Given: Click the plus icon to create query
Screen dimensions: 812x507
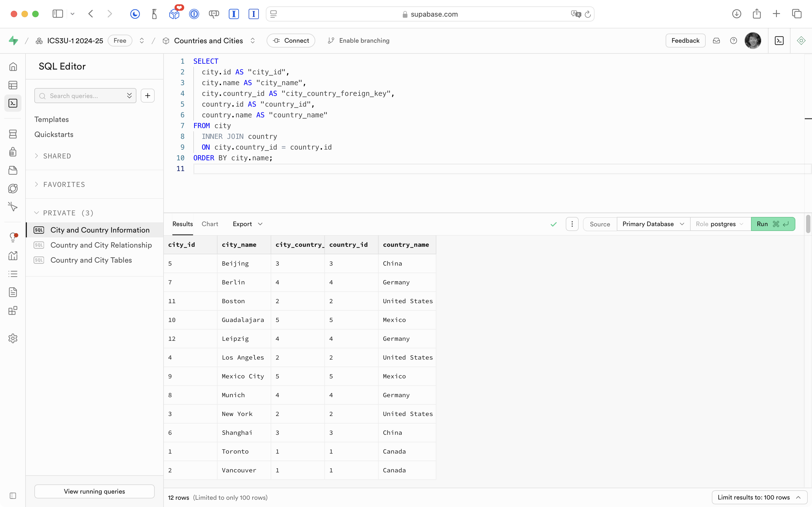Looking at the screenshot, I should (x=147, y=96).
